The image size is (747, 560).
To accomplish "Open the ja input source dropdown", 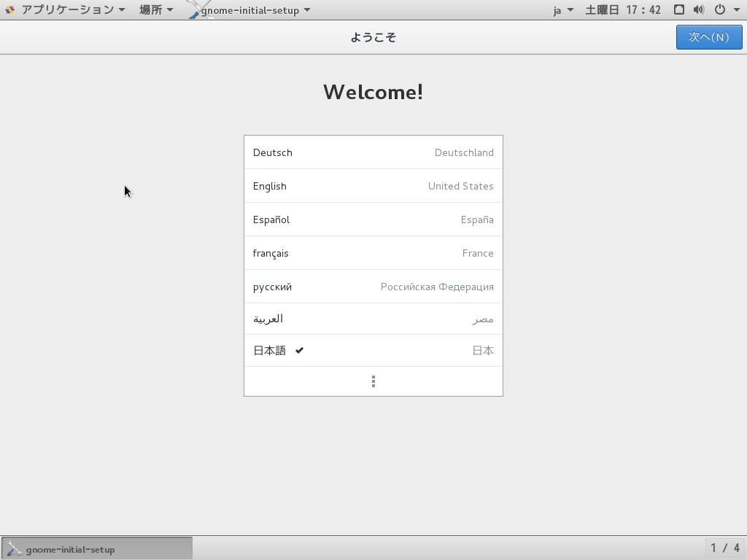I will (562, 9).
